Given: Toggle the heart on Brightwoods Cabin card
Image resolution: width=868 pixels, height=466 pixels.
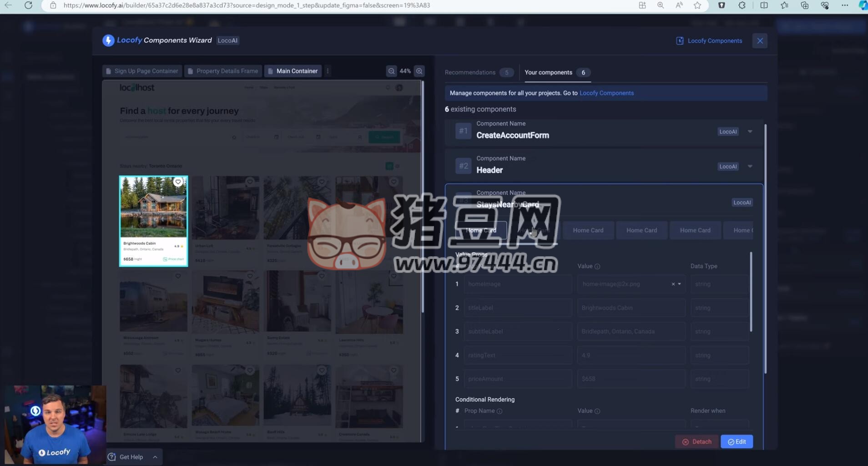Looking at the screenshot, I should [178, 182].
